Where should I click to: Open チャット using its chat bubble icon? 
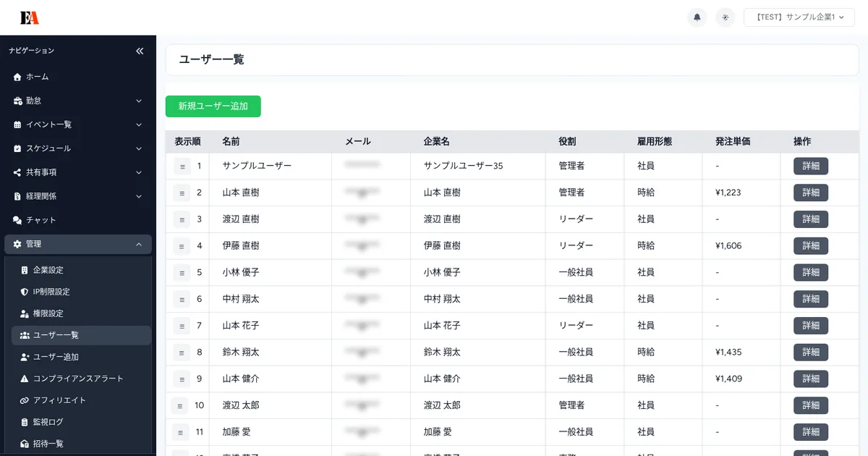16,220
